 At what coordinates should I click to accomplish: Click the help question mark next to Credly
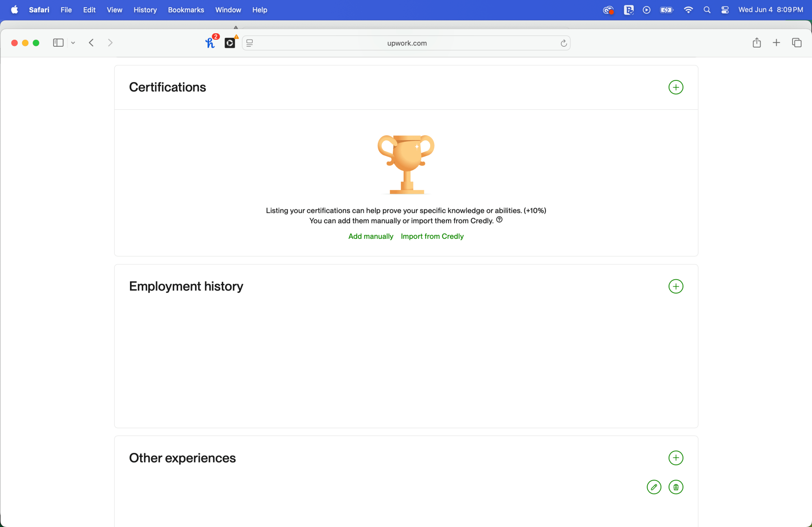tap(499, 220)
